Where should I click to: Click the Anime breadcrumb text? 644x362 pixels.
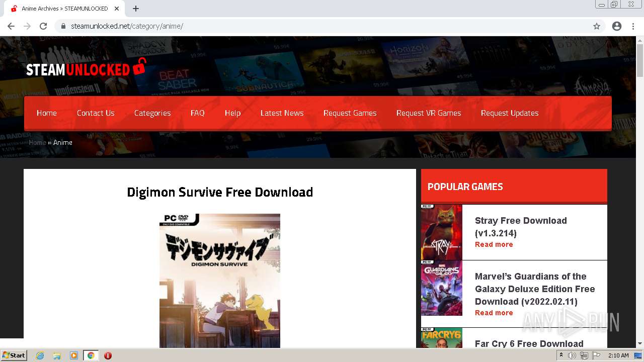(x=63, y=142)
